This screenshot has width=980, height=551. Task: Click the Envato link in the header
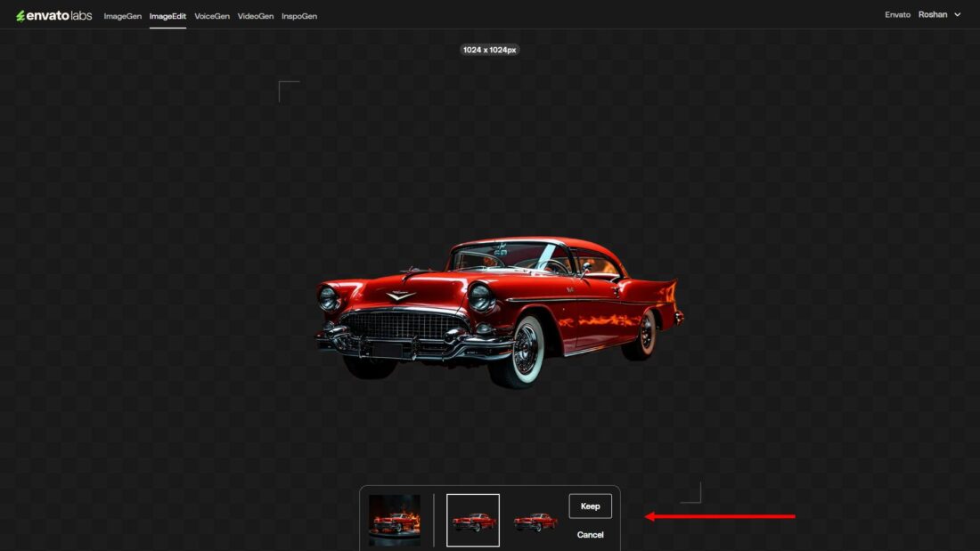(896, 14)
